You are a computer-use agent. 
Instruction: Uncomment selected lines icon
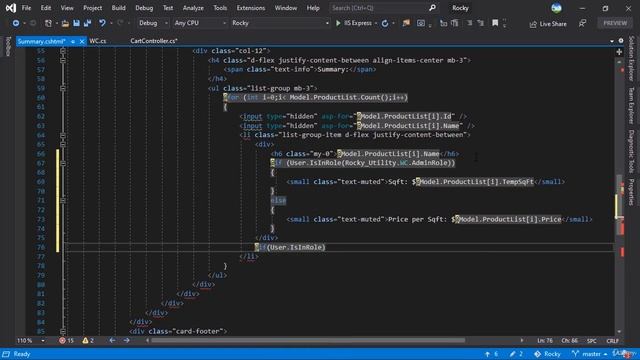click(480, 23)
